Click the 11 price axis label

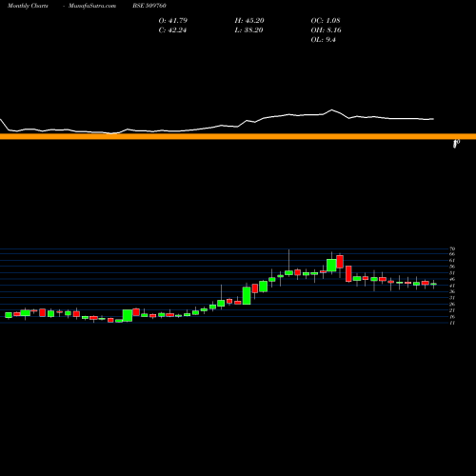point(452,323)
